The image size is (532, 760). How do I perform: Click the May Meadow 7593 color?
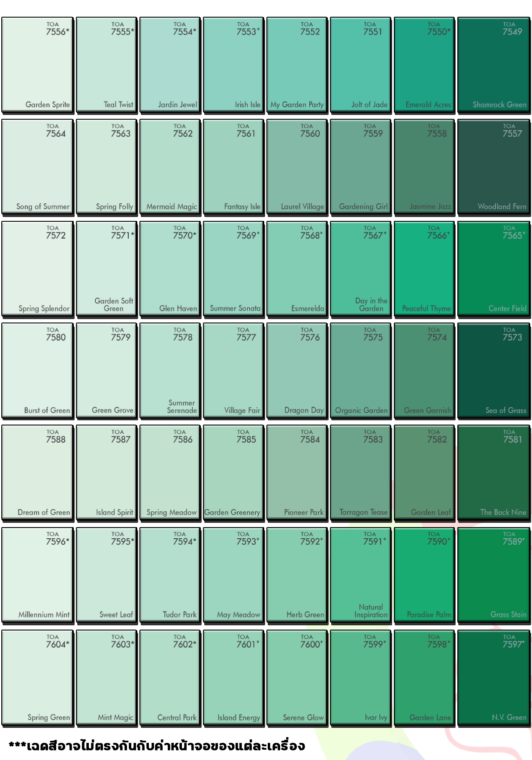tap(233, 575)
